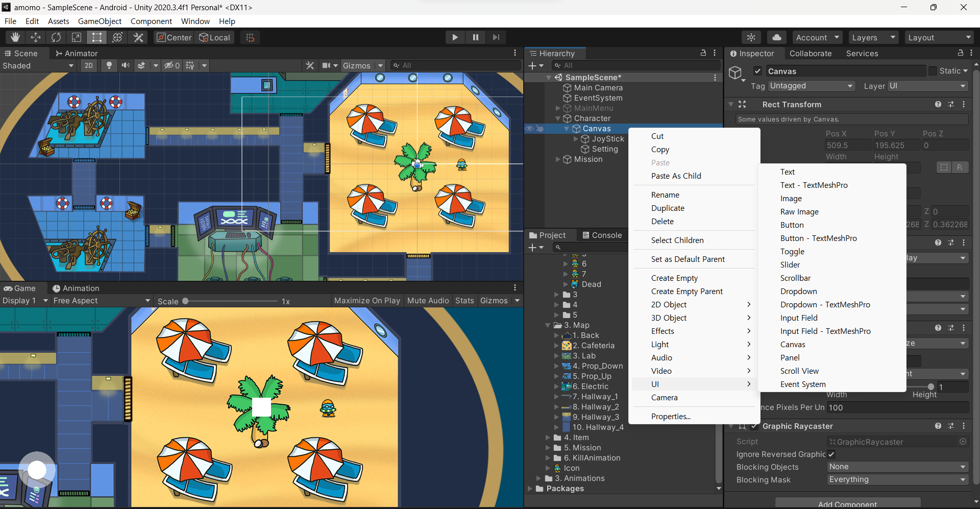
Task: Click the Pause button
Action: [475, 37]
